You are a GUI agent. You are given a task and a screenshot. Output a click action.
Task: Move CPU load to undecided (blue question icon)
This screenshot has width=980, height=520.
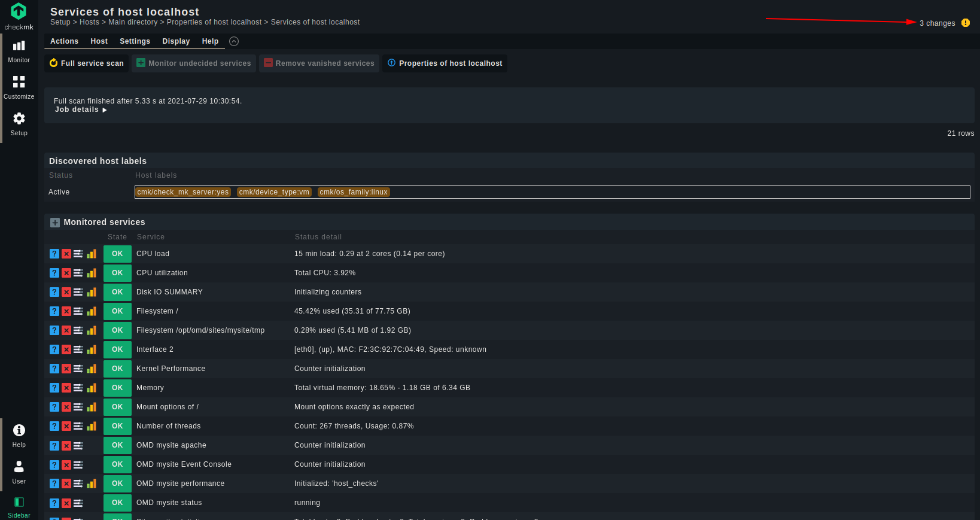pyautogui.click(x=54, y=254)
